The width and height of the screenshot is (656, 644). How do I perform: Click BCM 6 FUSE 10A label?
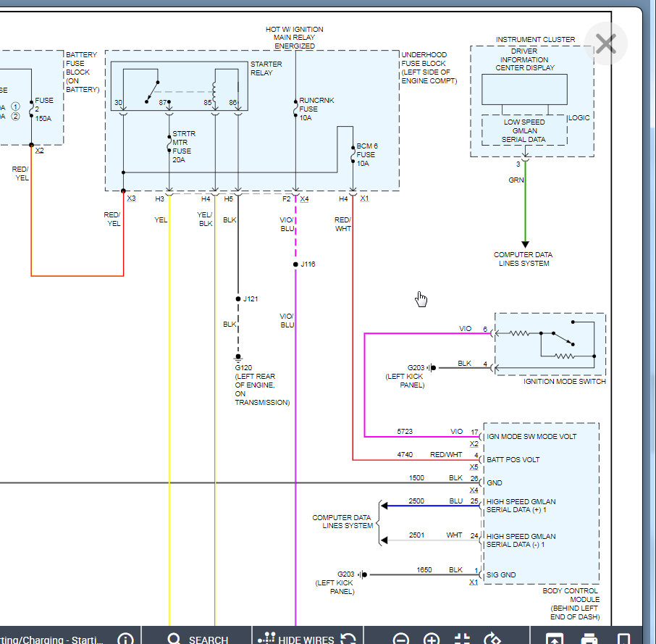366,154
